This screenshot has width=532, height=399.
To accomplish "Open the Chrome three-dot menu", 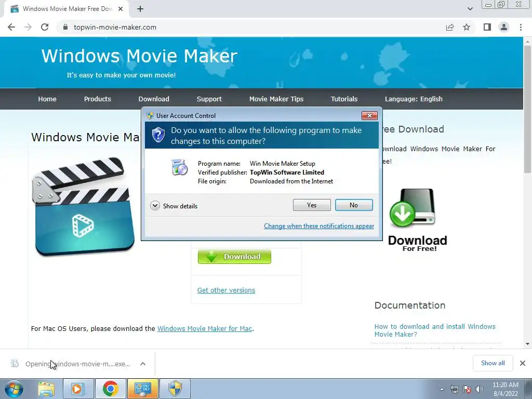I will click(521, 27).
